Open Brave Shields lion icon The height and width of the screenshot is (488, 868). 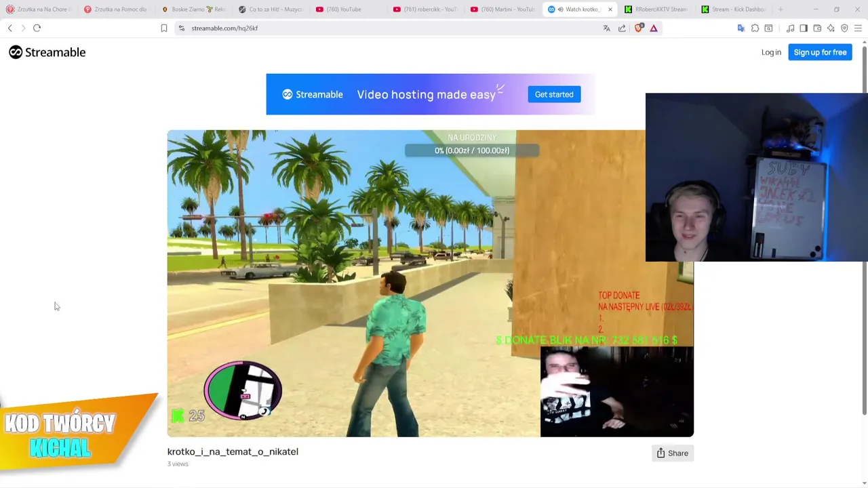pyautogui.click(x=638, y=28)
